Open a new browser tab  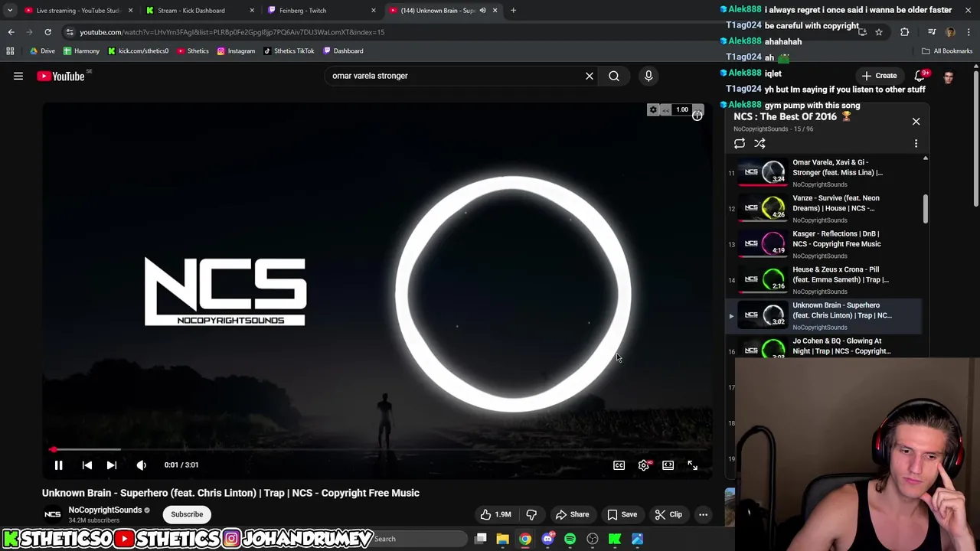pyautogui.click(x=513, y=11)
